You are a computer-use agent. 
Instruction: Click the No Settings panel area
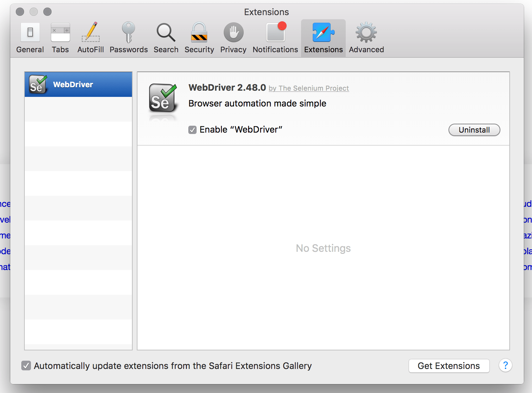(323, 248)
